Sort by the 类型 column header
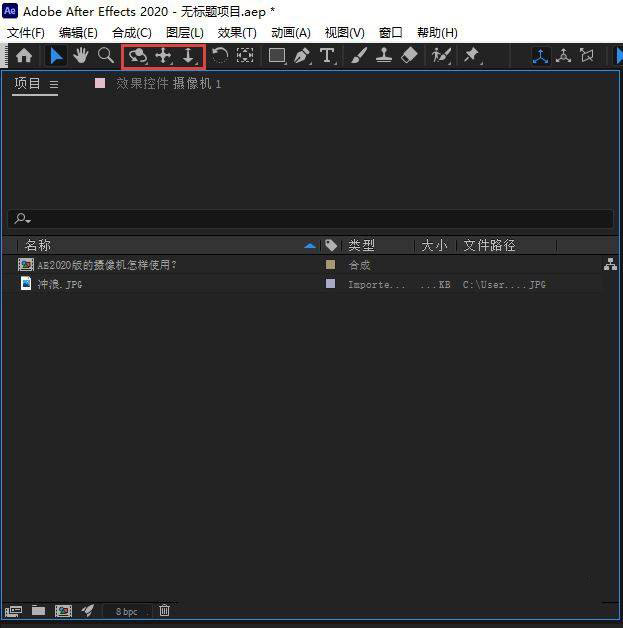 tap(361, 245)
